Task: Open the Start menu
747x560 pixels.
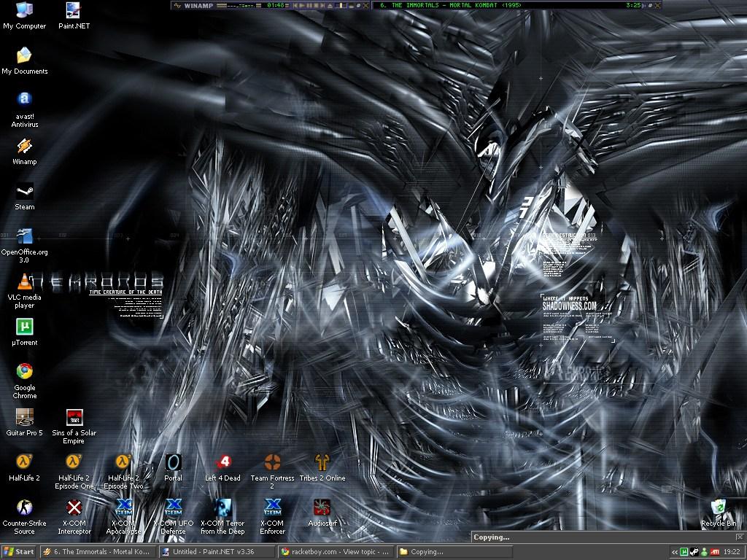Action: click(19, 552)
